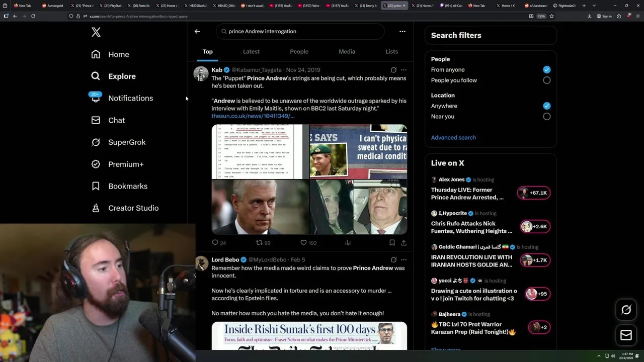Open @Kabamur_Taygeta handle link

257,70
